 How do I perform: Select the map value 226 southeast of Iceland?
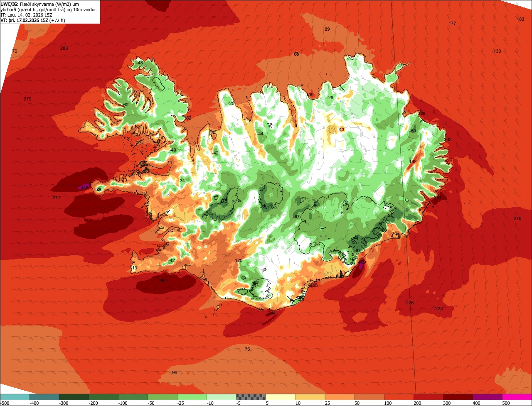(x=410, y=303)
